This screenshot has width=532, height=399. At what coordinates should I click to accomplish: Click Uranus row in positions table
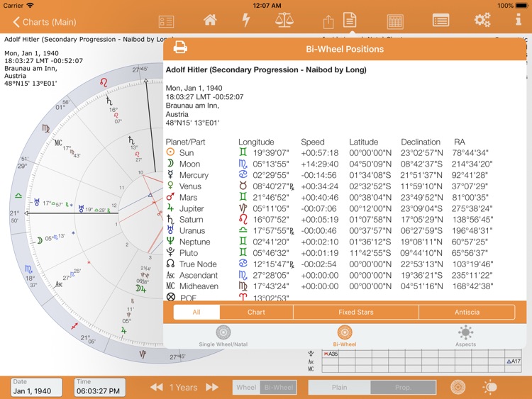[x=329, y=231]
